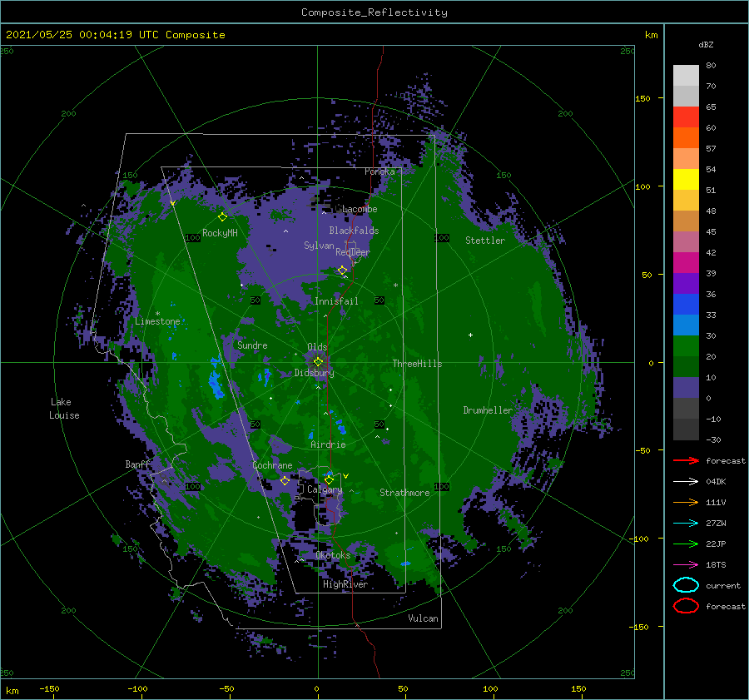
Task: Click the Vulcan label
Action: pos(423,618)
